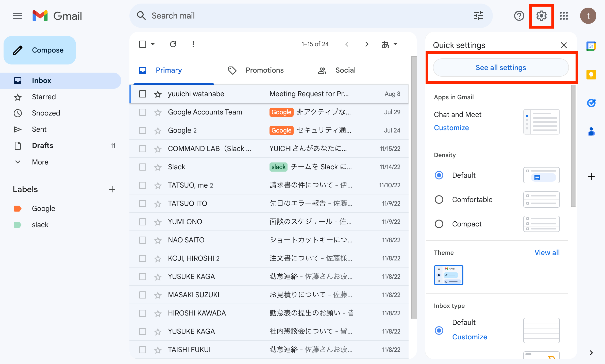Open the Google apps grid
Image resolution: width=605 pixels, height=364 pixels.
tap(564, 16)
